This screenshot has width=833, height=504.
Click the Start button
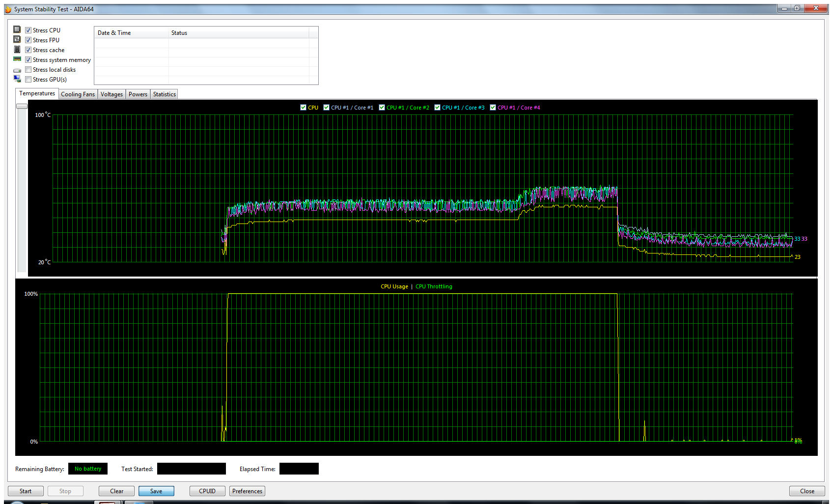tap(26, 491)
